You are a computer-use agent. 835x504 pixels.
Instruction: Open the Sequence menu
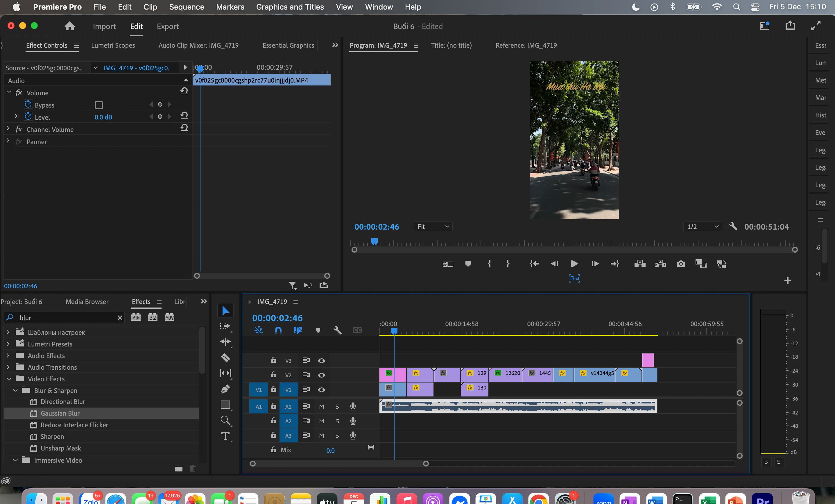pos(187,7)
